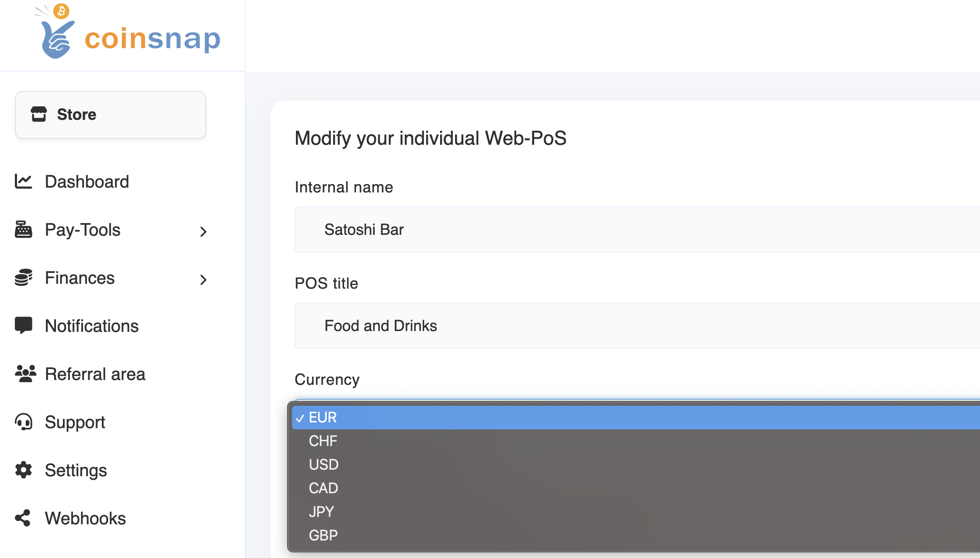Select CHF in the currency dropdown

pyautogui.click(x=323, y=441)
